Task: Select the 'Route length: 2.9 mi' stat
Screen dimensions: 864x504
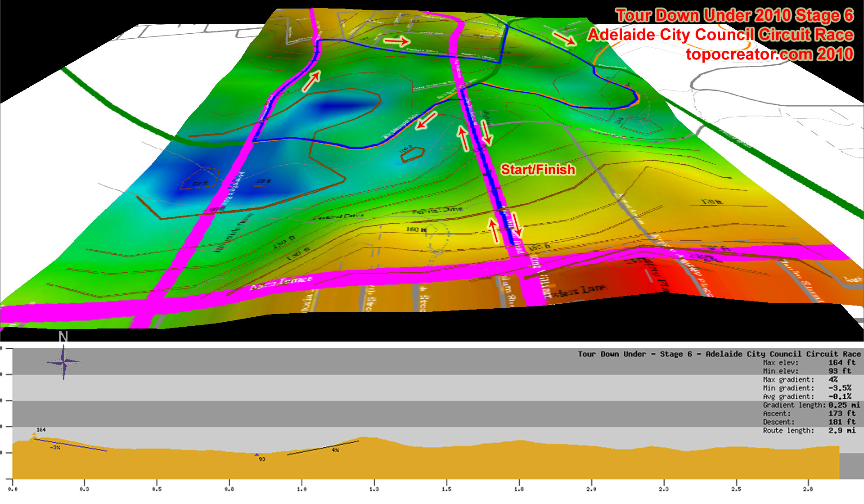Action: pyautogui.click(x=809, y=431)
